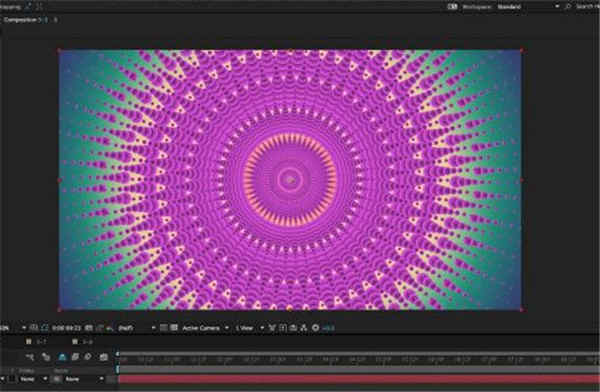Click the current timecode display
The image size is (600, 392).
point(66,328)
